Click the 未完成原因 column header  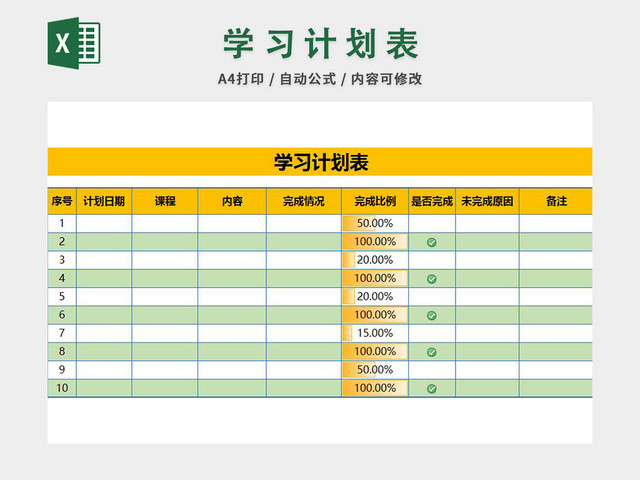[x=487, y=201]
